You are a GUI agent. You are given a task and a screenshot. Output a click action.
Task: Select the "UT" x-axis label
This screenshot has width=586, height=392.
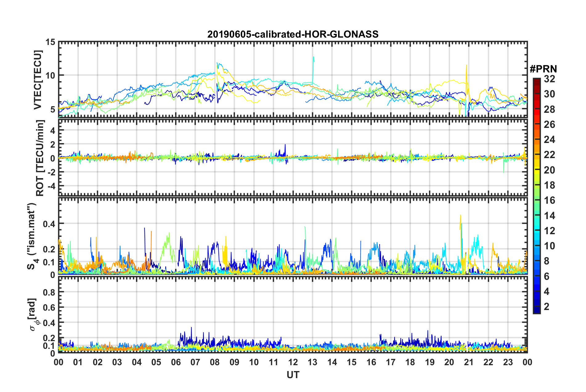pyautogui.click(x=293, y=375)
